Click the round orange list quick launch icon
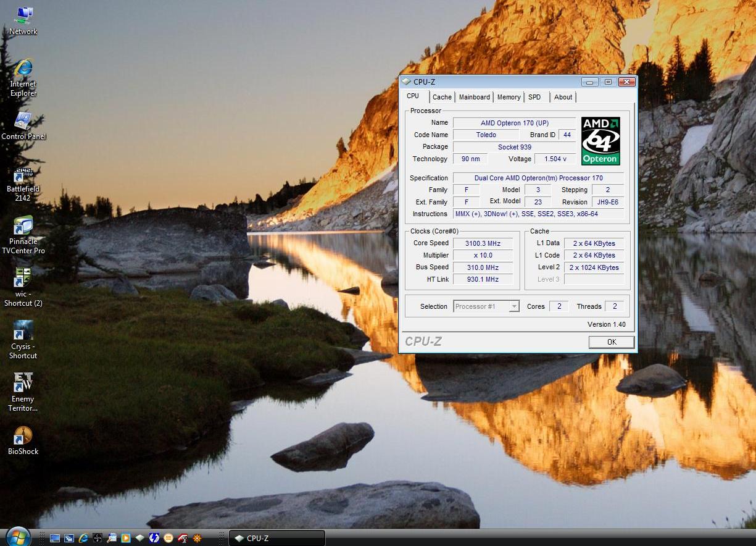756x546 pixels. (168, 538)
